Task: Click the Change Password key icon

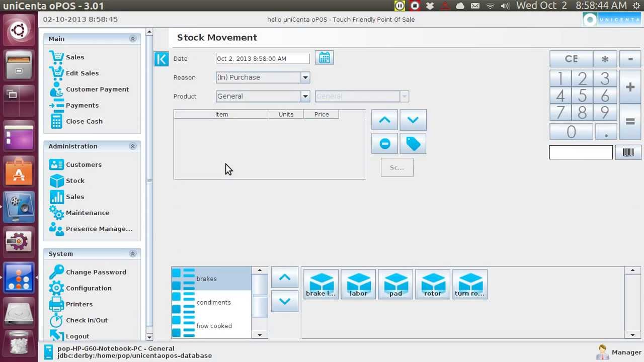Action: coord(57,273)
